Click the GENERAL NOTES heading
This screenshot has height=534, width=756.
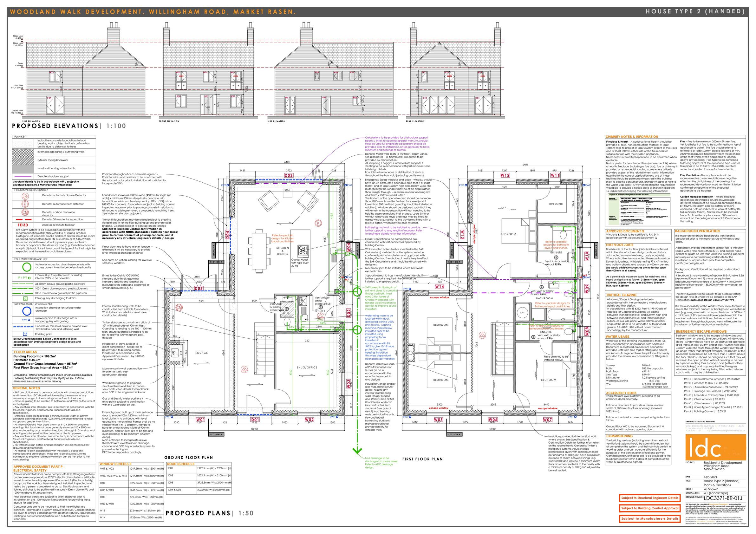(26, 388)
